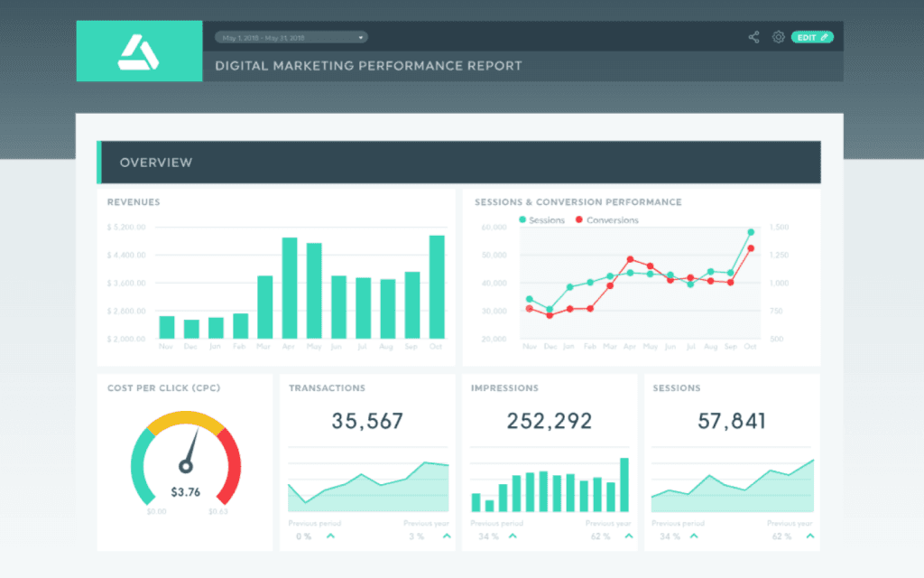Image resolution: width=924 pixels, height=578 pixels.
Task: Click the 252,292 impressions value
Action: [x=550, y=421]
